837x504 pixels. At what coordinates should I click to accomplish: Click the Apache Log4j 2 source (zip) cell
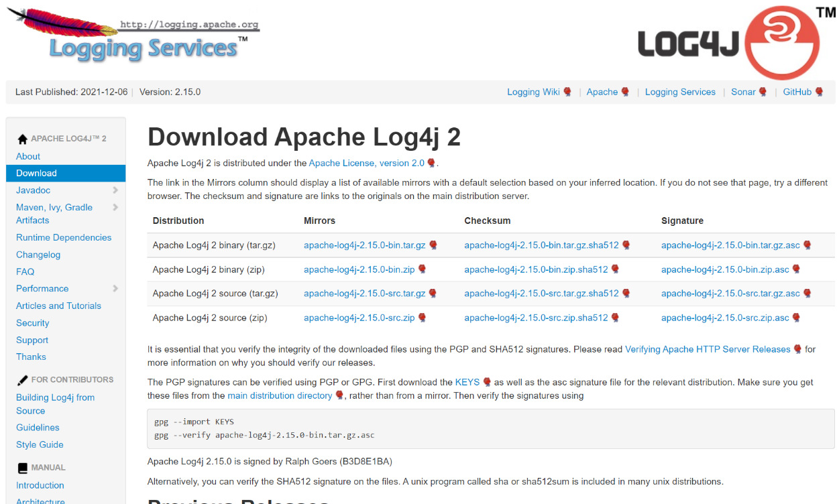click(210, 318)
